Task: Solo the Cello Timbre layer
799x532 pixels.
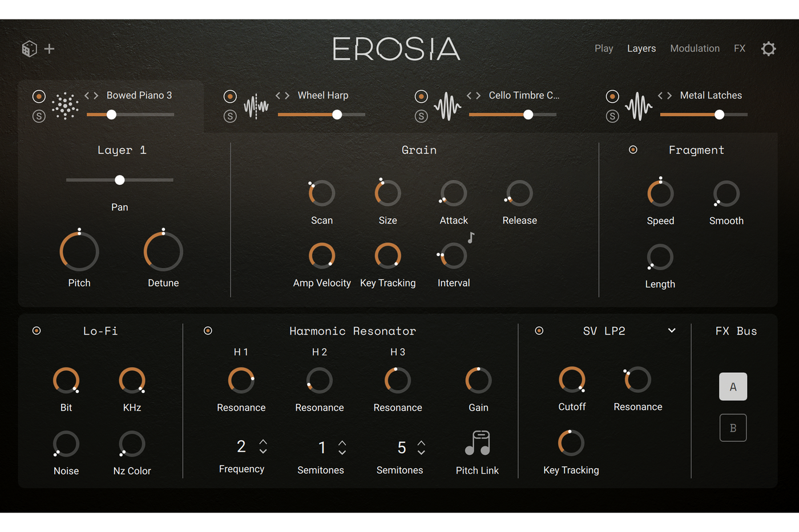Action: [421, 116]
